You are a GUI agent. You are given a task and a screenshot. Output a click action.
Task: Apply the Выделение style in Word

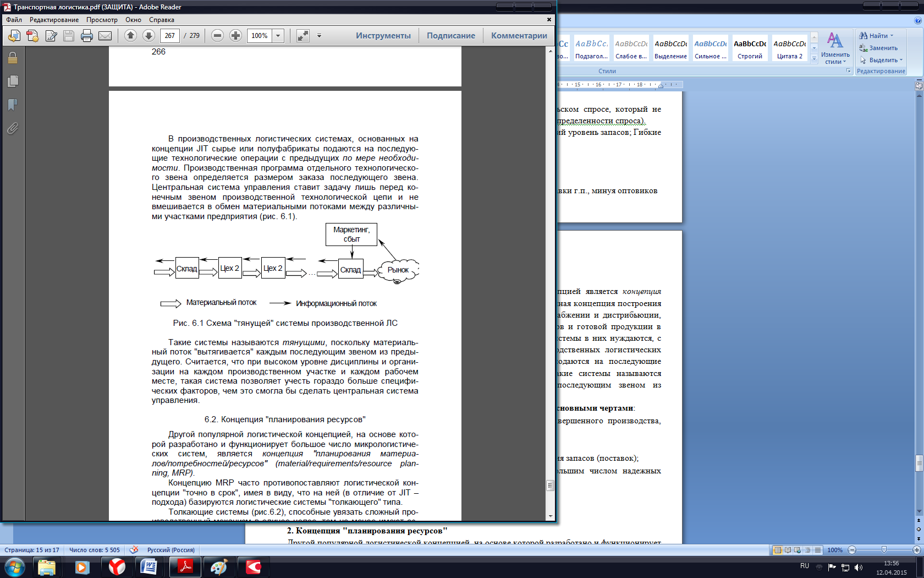coord(671,48)
